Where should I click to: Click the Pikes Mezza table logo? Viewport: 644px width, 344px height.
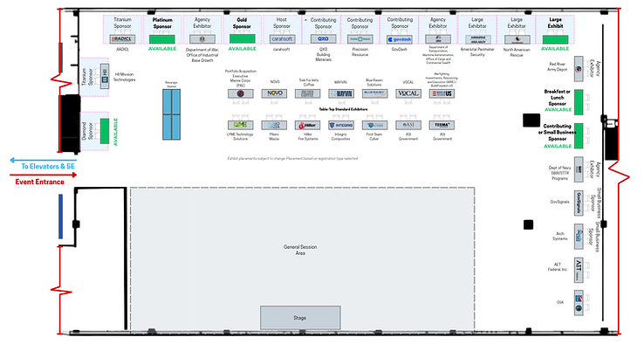(274, 125)
